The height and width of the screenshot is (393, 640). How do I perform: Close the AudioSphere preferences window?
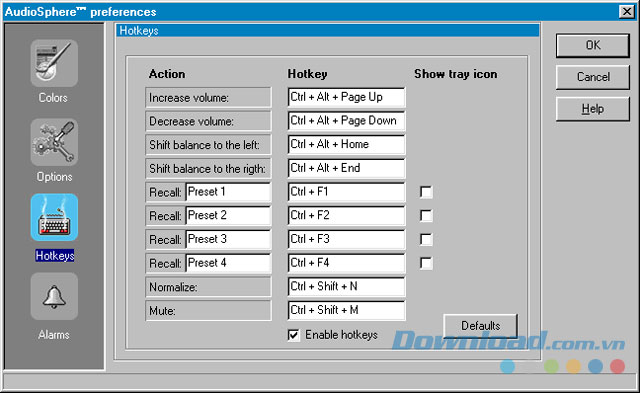pyautogui.click(x=626, y=11)
